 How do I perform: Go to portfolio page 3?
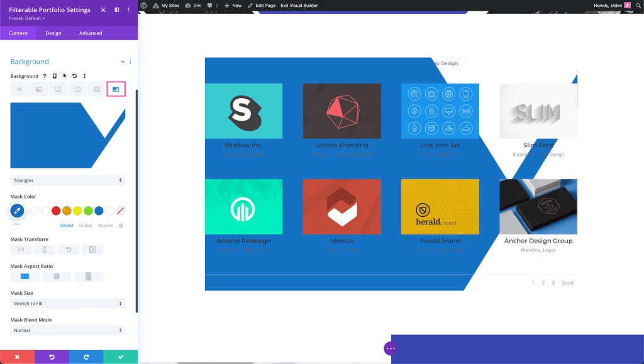tap(553, 283)
